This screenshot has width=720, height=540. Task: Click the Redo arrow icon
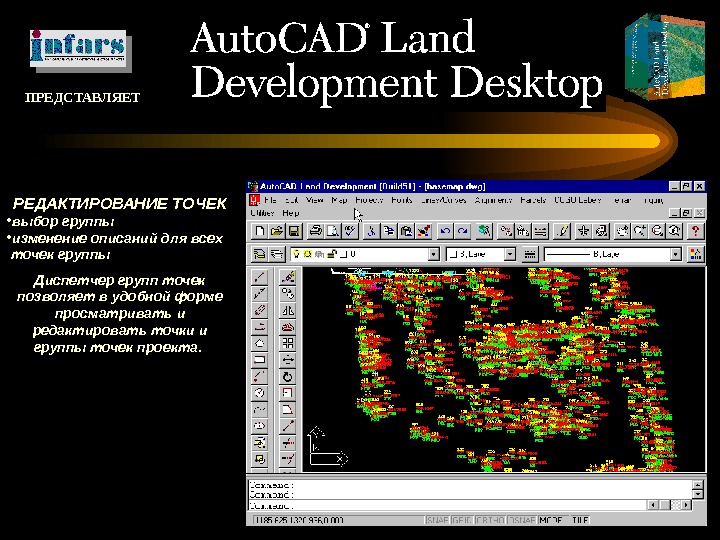pos(462,231)
